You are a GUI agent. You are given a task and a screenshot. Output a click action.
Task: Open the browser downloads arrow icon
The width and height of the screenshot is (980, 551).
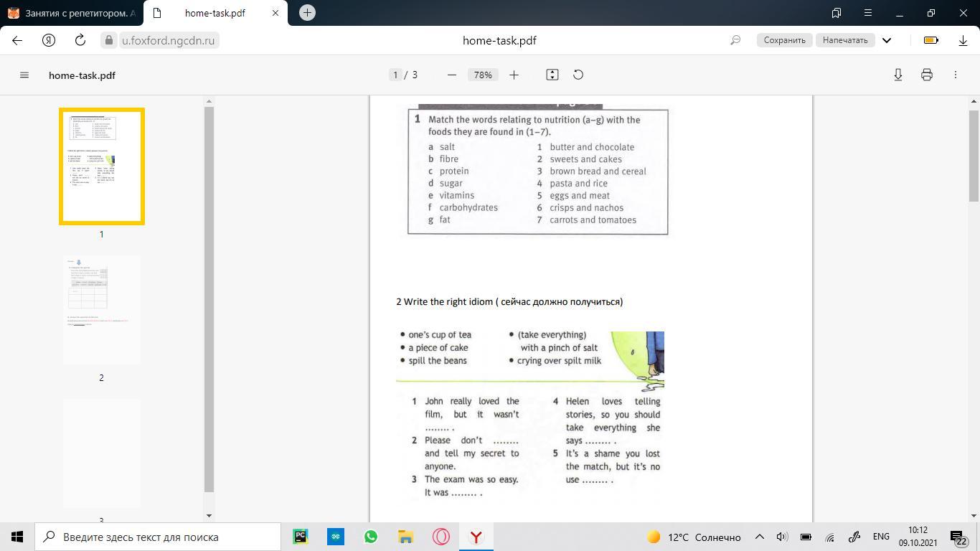963,40
